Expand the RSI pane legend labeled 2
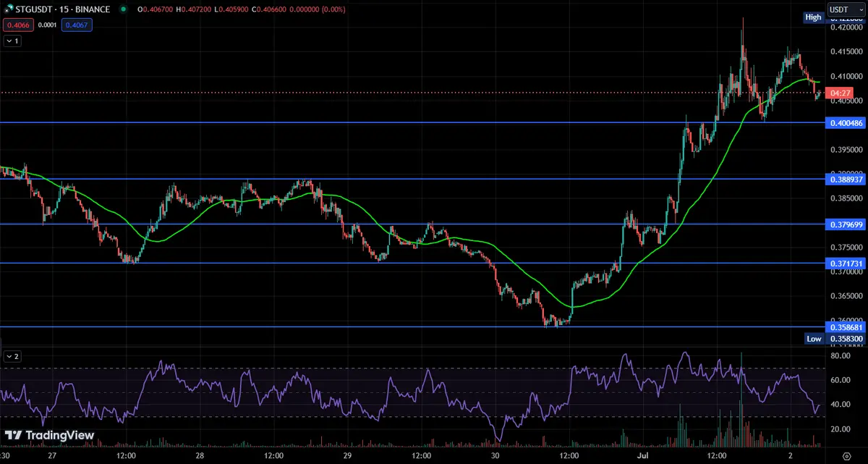This screenshot has height=464, width=868. pyautogui.click(x=12, y=356)
